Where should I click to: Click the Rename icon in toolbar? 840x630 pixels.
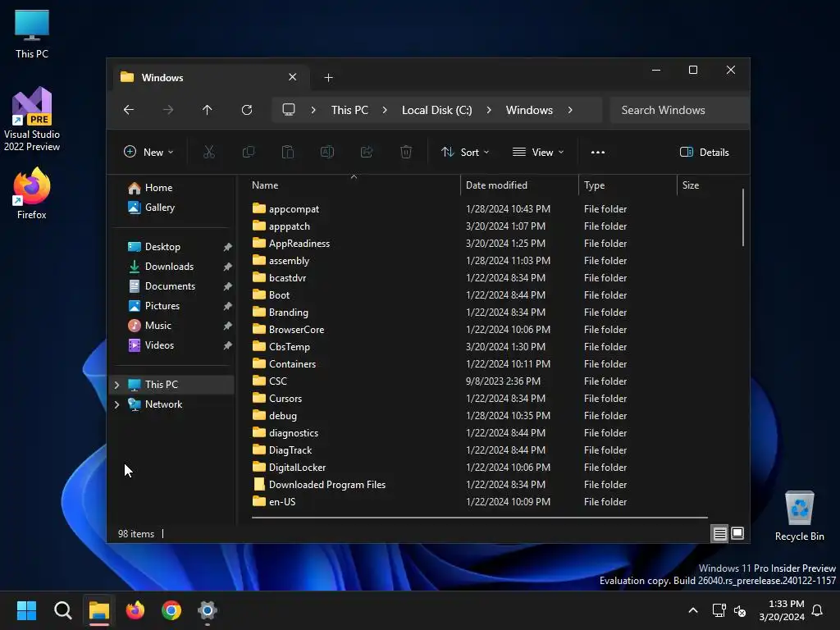(x=327, y=152)
